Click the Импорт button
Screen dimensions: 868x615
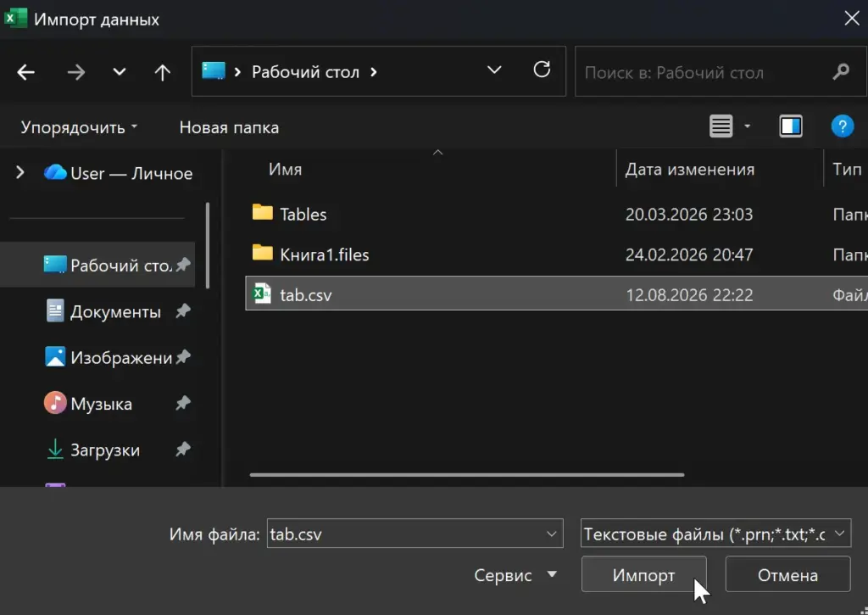644,574
